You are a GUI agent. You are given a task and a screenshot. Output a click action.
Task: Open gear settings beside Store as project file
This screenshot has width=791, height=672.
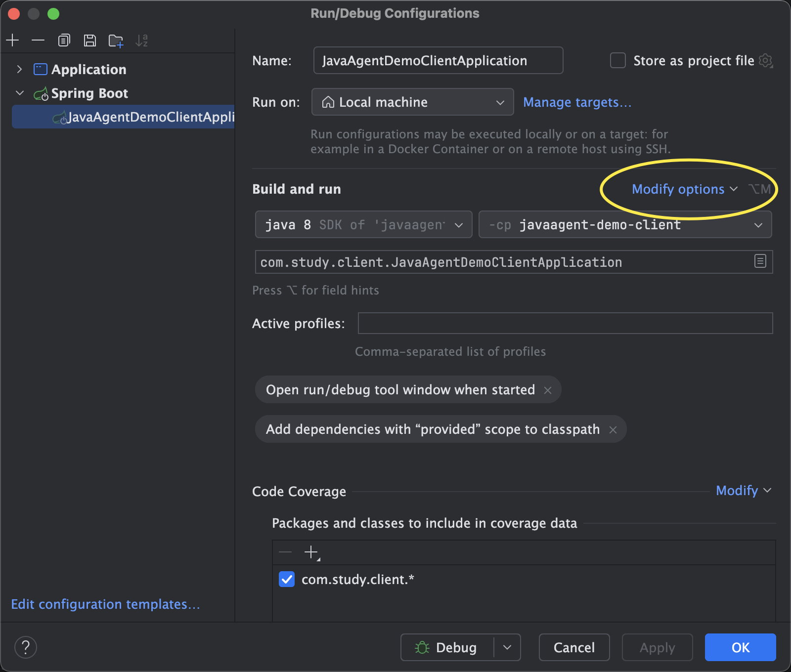(x=766, y=61)
